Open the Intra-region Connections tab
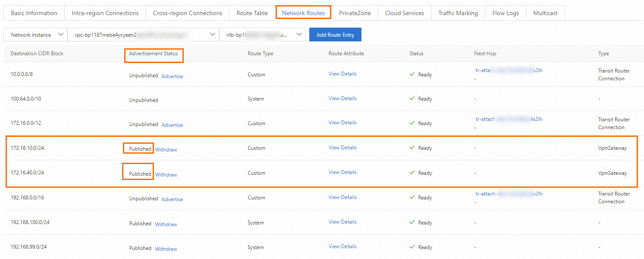The height and width of the screenshot is (259, 644). (105, 13)
